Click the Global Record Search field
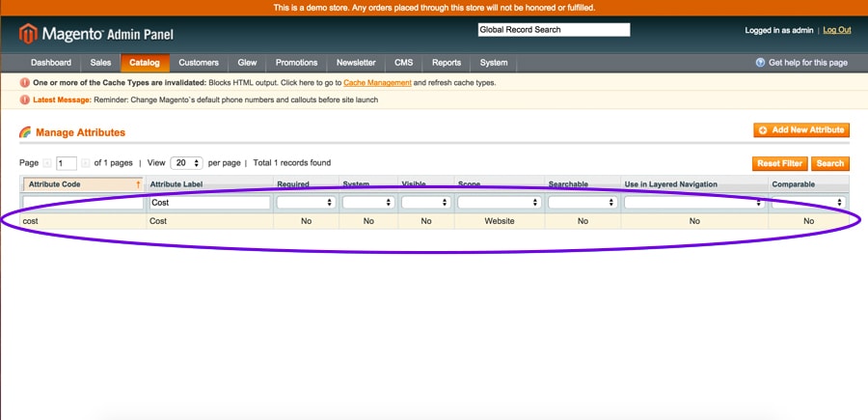 [x=554, y=30]
